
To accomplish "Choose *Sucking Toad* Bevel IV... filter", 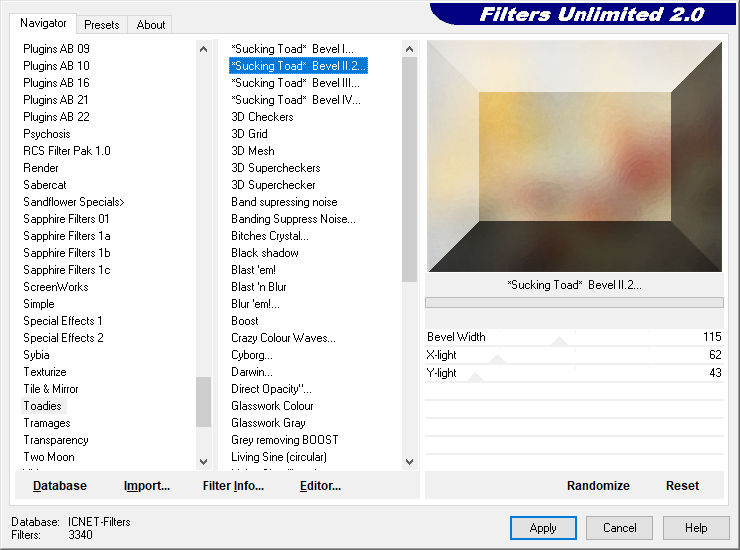I will (296, 100).
